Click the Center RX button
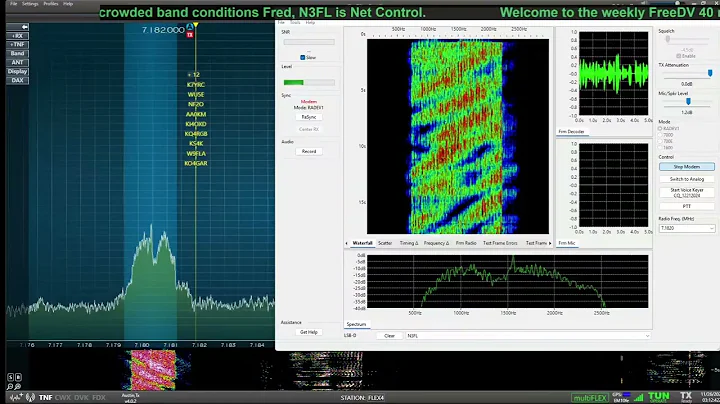 click(x=309, y=129)
